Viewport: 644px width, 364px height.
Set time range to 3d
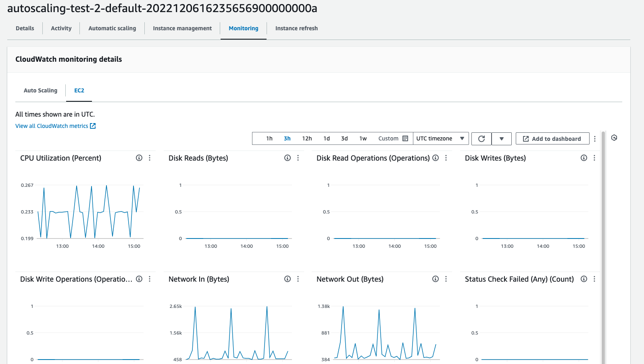344,138
